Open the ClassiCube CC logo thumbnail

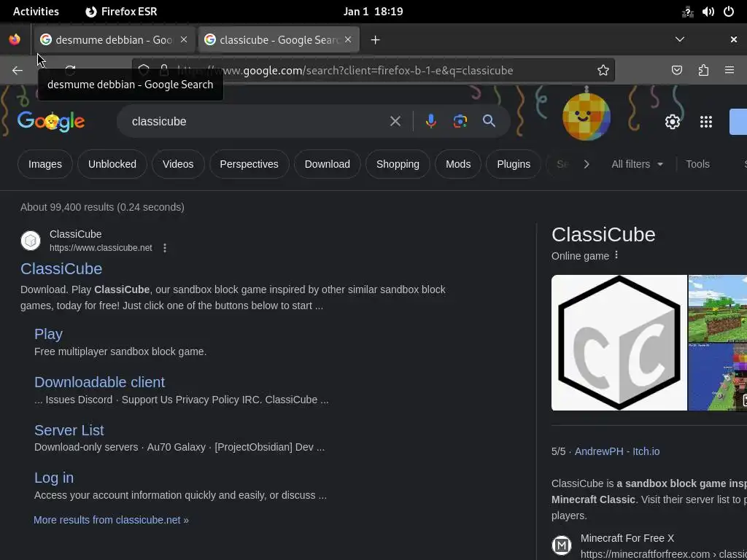click(619, 343)
